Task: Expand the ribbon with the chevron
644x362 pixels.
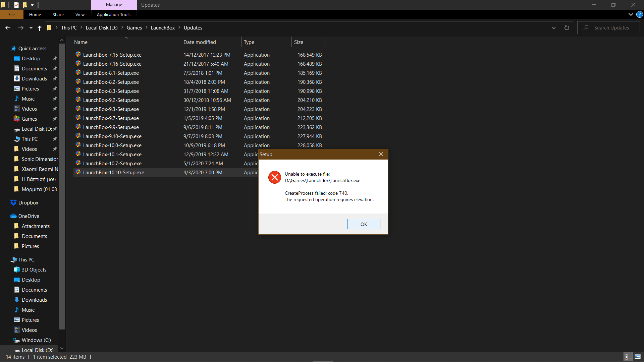Action: click(x=631, y=14)
